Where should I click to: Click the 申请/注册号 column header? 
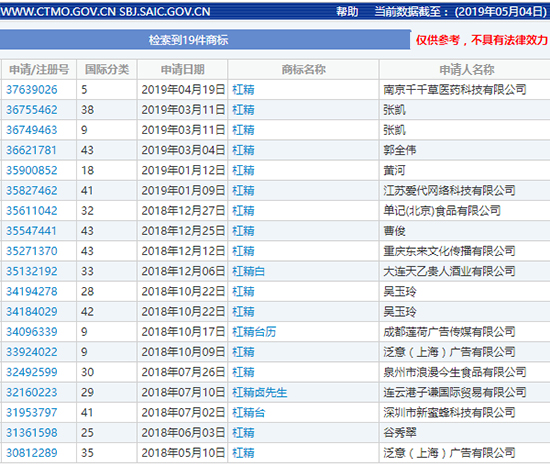[x=39, y=69]
